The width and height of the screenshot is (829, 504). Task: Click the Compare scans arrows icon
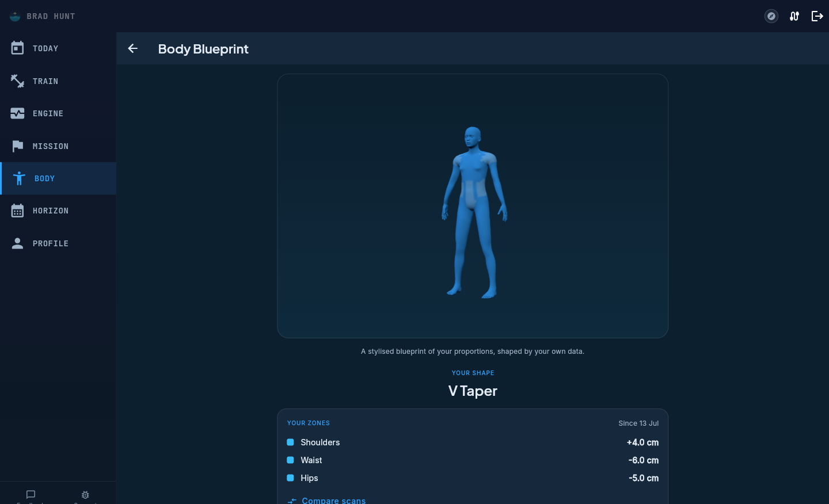coord(292,501)
